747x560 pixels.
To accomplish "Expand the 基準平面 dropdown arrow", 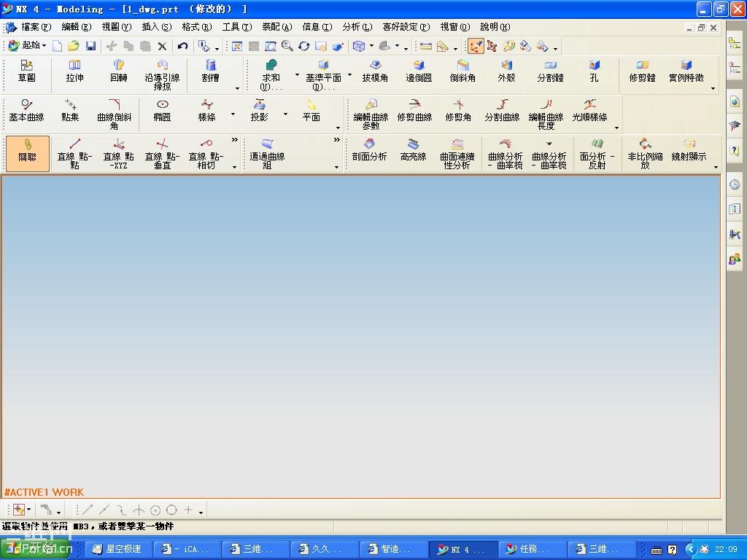I will click(x=349, y=75).
